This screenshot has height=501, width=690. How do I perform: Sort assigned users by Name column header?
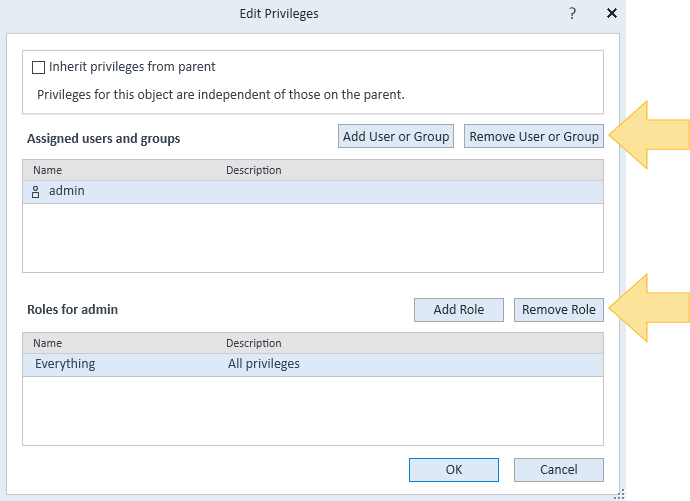(48, 170)
